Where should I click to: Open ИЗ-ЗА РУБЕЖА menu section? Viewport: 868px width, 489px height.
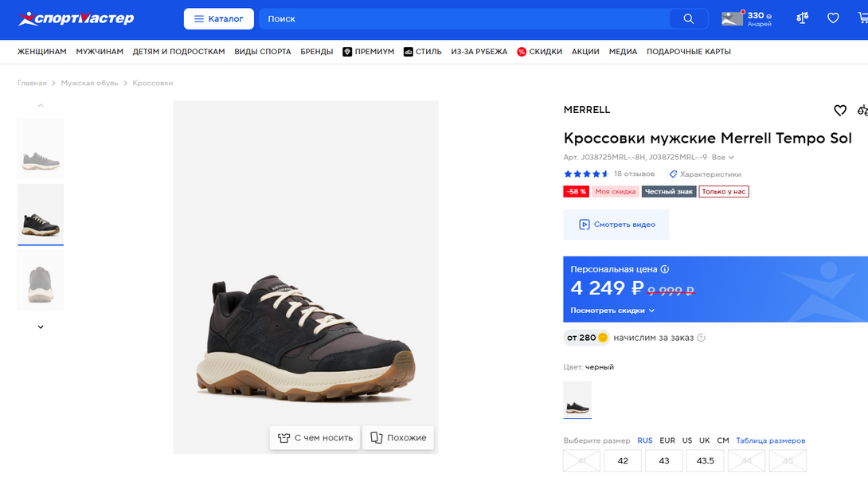479,52
